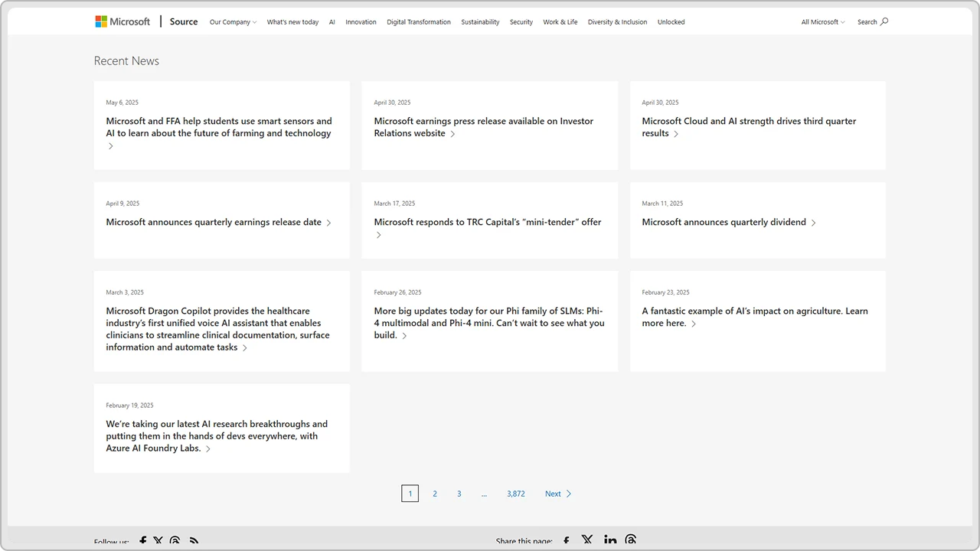
Task: Go to pagination page 2
Action: coord(435,494)
